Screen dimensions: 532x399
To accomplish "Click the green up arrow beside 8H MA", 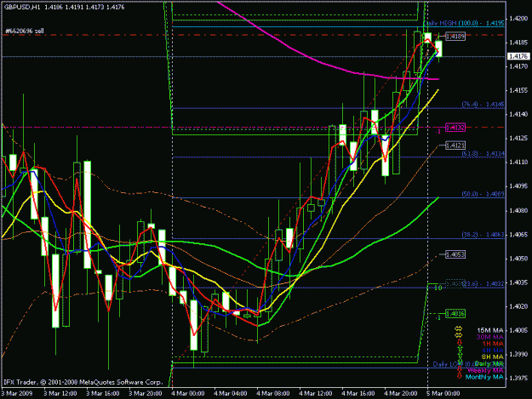I will pyautogui.click(x=460, y=356).
